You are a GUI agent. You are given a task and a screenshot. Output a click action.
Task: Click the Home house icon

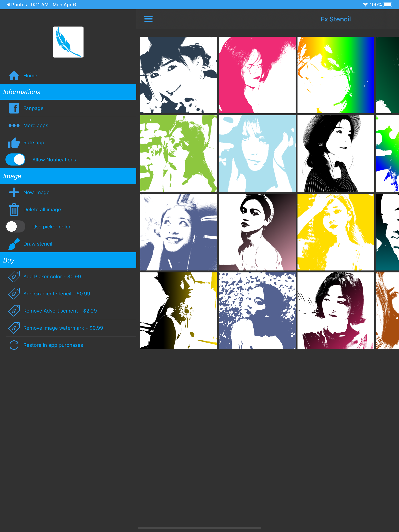14,76
